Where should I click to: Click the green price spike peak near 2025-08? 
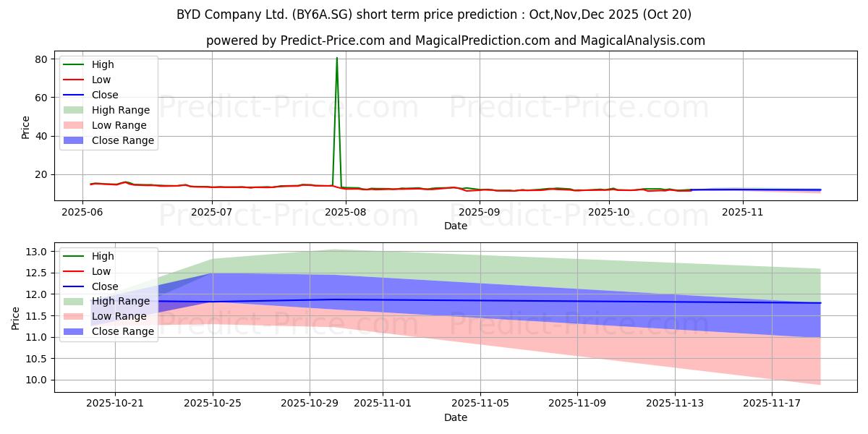pos(337,58)
